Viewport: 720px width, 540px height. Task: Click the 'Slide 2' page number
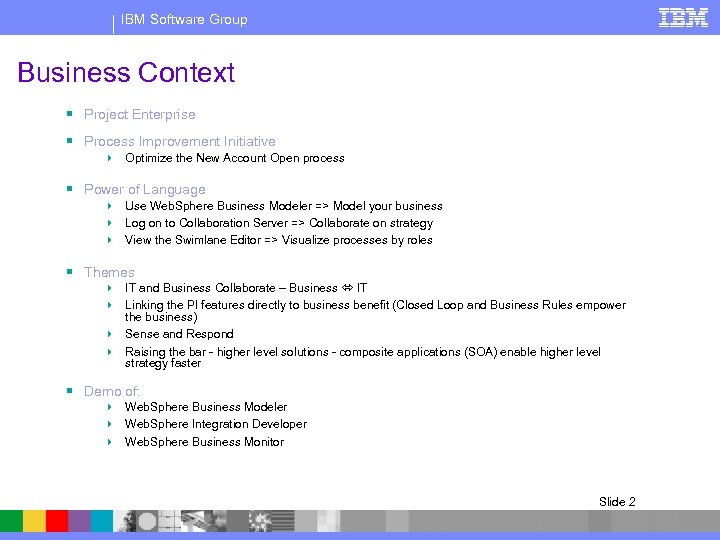coord(617,501)
